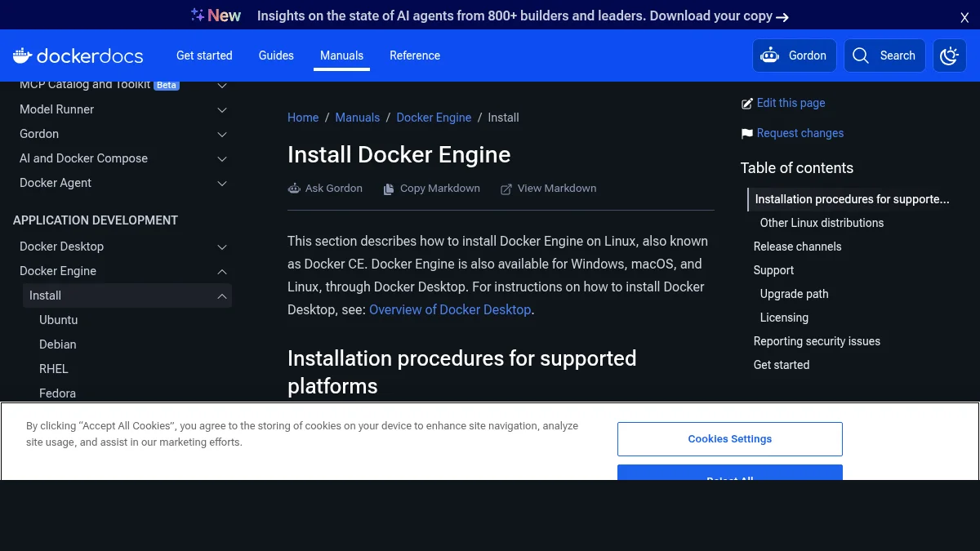980x551 pixels.
Task: Jump to Get started in table of contents
Action: pos(782,365)
